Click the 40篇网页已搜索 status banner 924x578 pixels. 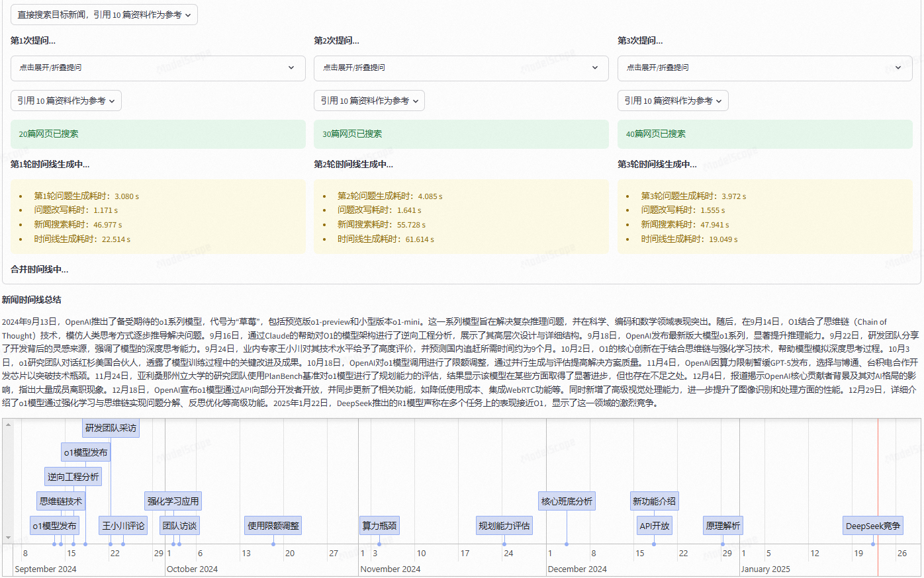[765, 134]
